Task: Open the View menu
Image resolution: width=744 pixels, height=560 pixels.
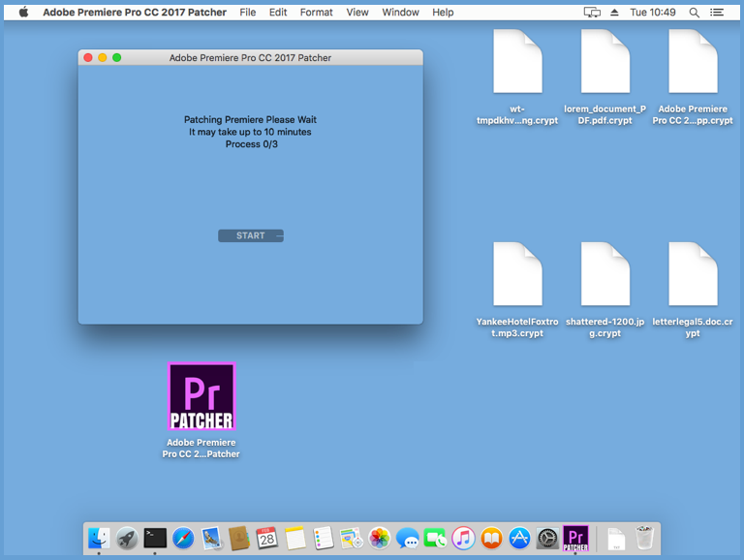Action: tap(357, 13)
